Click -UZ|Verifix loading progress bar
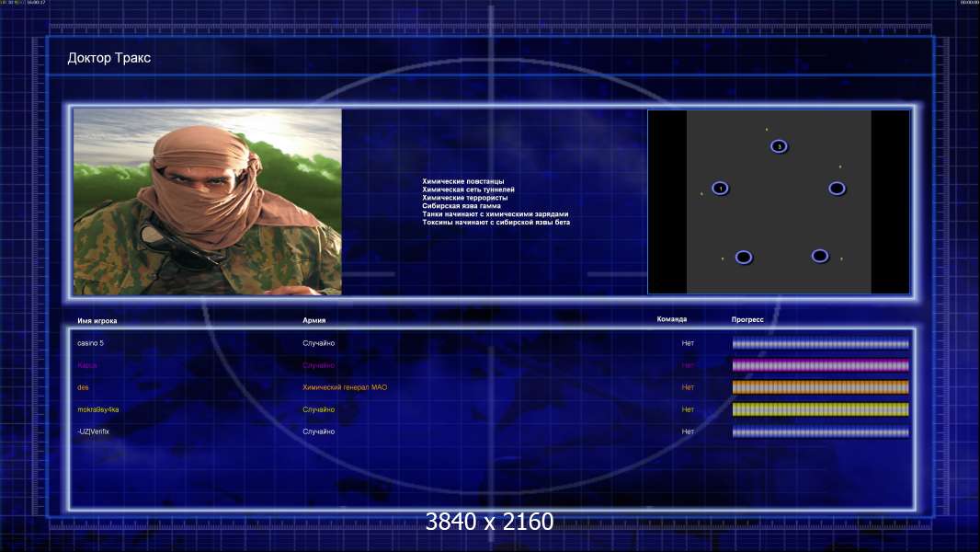The height and width of the screenshot is (552, 980). click(x=821, y=431)
